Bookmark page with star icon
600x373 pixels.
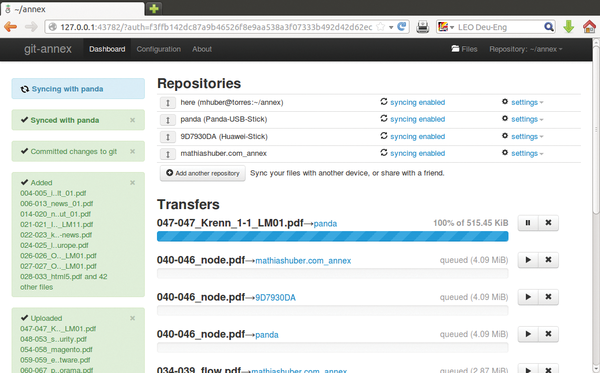pyautogui.click(x=380, y=27)
